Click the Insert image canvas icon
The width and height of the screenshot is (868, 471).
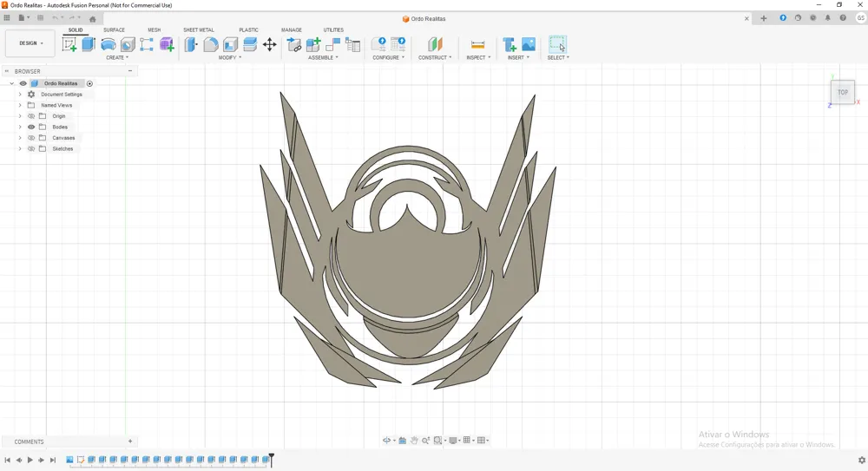point(529,44)
